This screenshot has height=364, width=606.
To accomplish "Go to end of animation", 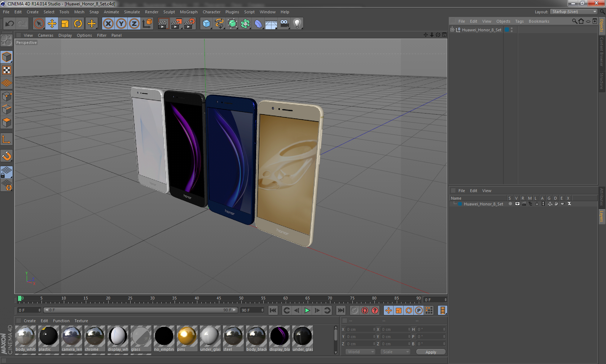I will [341, 310].
